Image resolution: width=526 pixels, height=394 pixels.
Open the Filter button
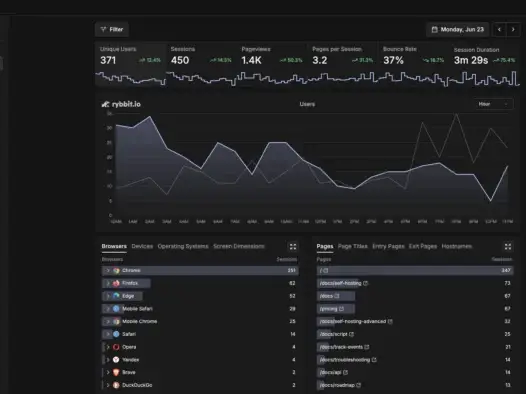(112, 30)
